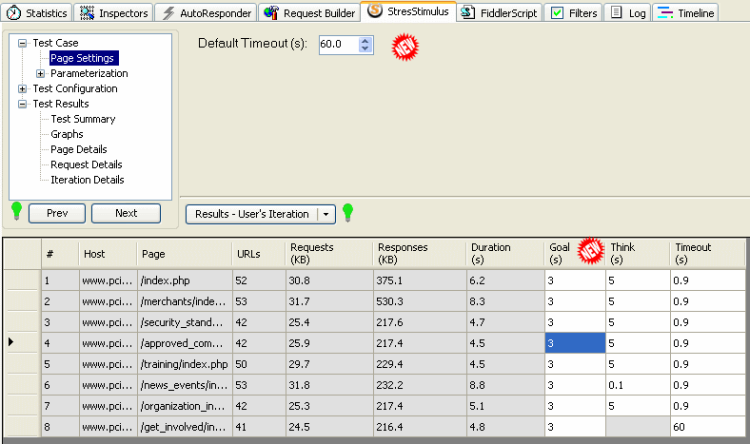This screenshot has height=444, width=750.
Task: Click the NEW badge in the Goal header
Action: [x=591, y=251]
